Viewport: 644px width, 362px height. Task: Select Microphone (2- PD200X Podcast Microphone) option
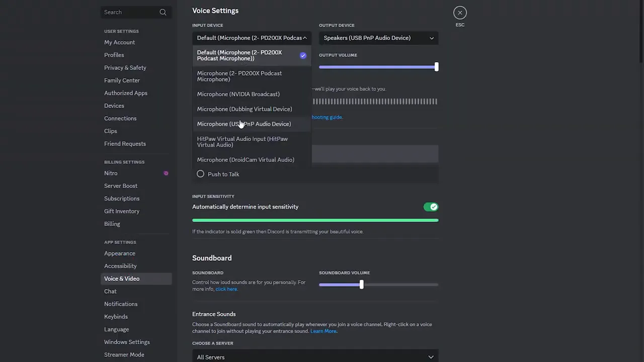(x=252, y=76)
